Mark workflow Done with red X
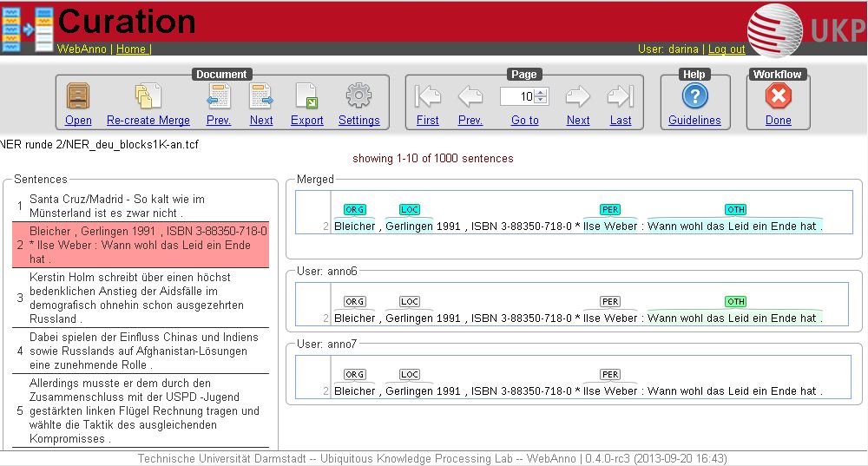Viewport: 868px width, 466px height. [x=779, y=95]
